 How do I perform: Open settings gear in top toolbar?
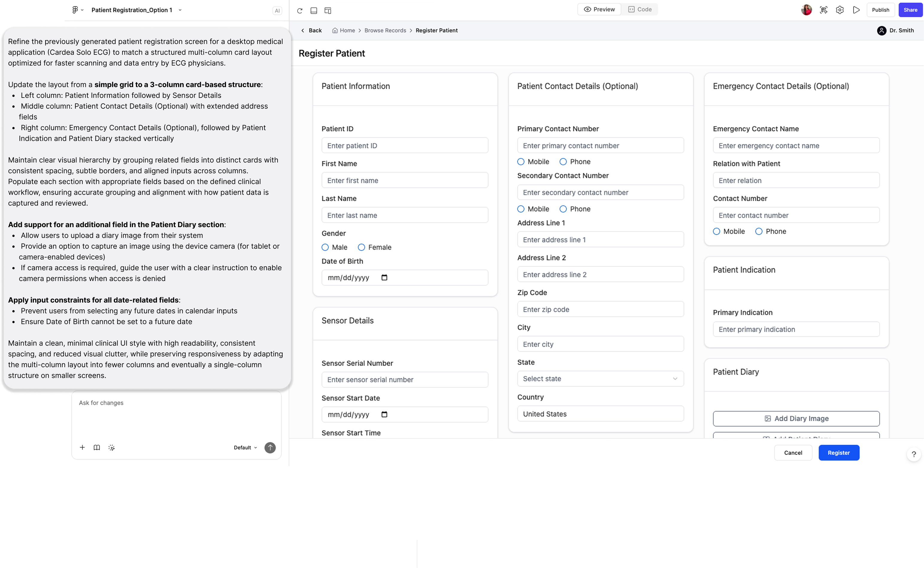[840, 10]
